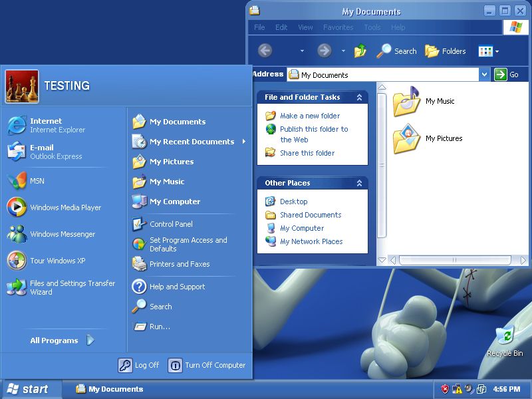Open the File menu in My Documents
Screen dimensions: 532x399
point(259,27)
